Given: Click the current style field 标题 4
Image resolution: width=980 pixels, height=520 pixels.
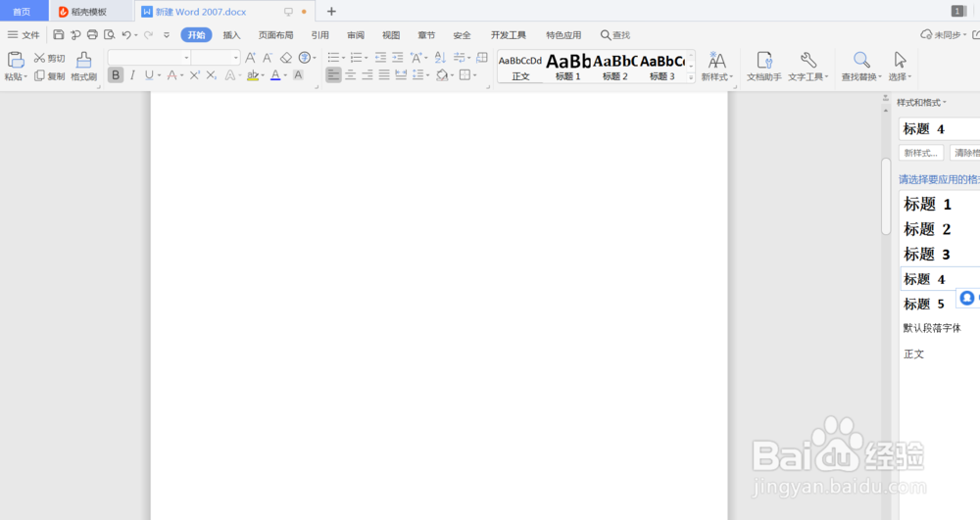Looking at the screenshot, I should [x=939, y=129].
